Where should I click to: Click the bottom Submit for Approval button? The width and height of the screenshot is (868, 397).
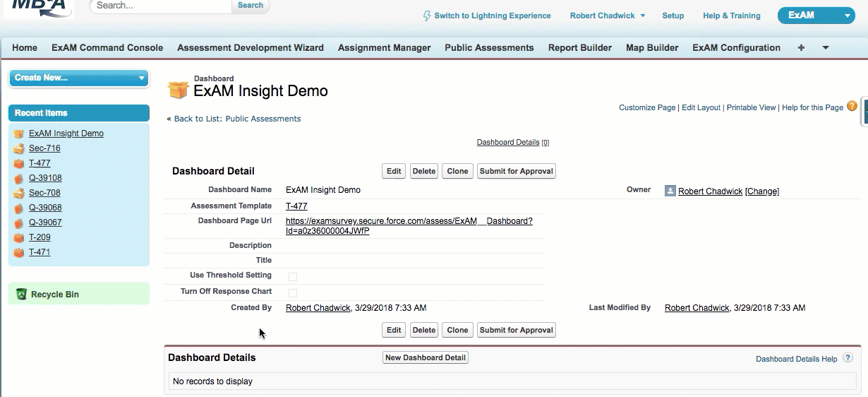[x=517, y=330]
